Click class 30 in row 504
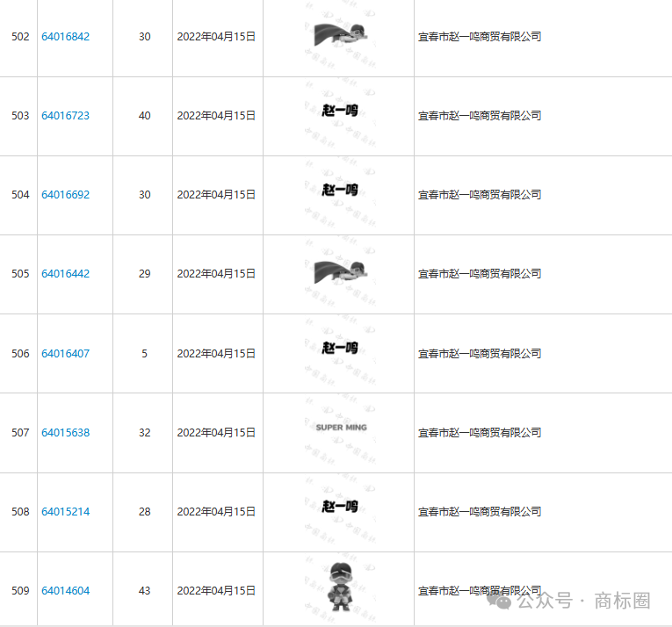Viewport: 672px width, 627px height. click(144, 195)
